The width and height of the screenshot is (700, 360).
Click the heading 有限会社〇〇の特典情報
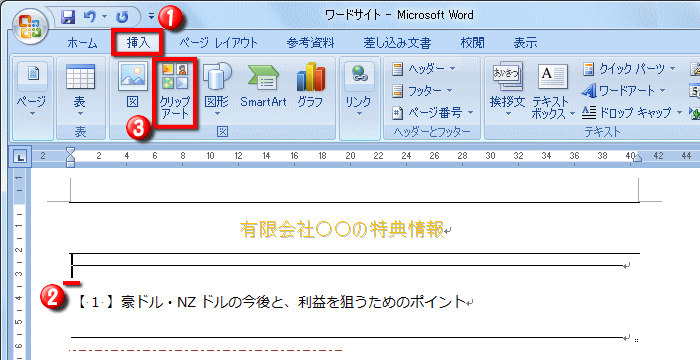(x=342, y=230)
